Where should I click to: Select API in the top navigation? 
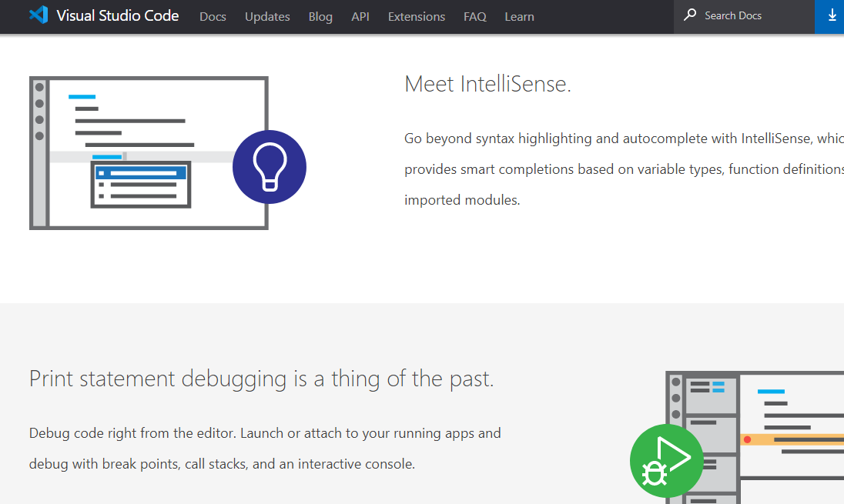360,17
